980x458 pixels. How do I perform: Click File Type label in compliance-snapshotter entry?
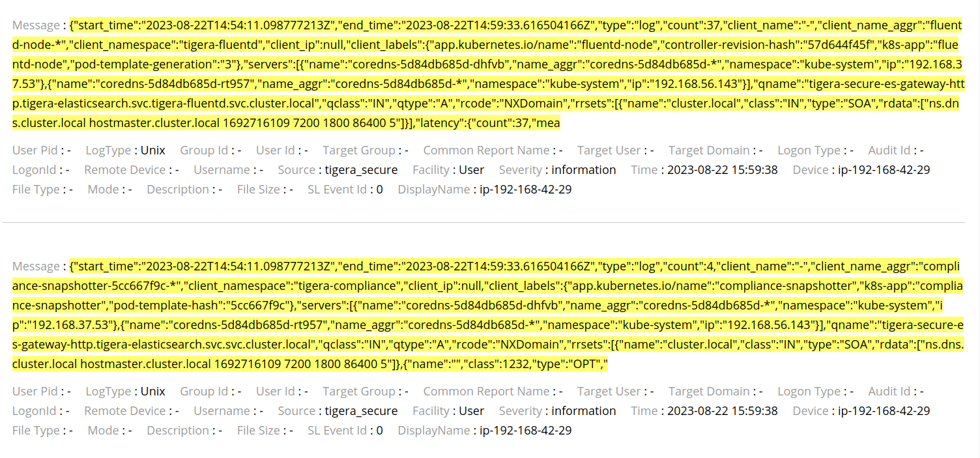click(x=36, y=431)
